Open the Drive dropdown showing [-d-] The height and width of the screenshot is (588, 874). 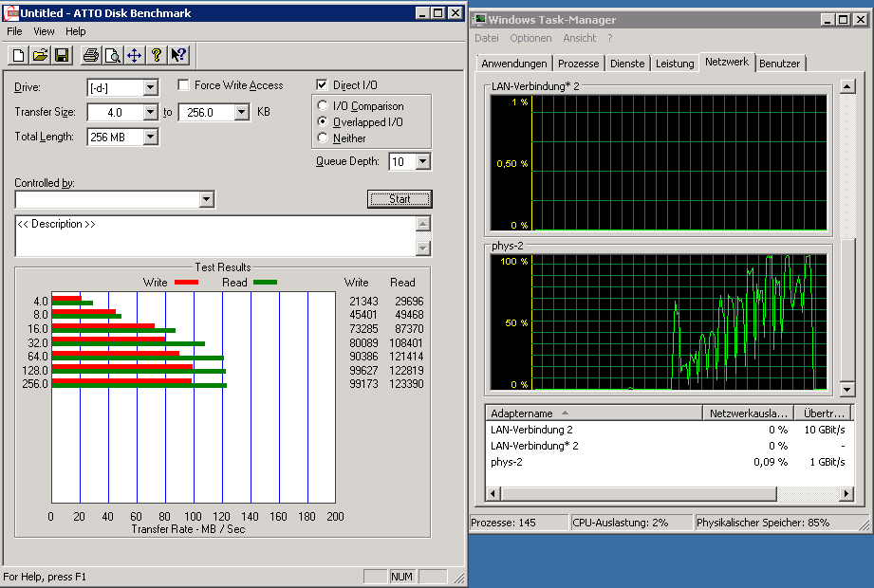(150, 87)
